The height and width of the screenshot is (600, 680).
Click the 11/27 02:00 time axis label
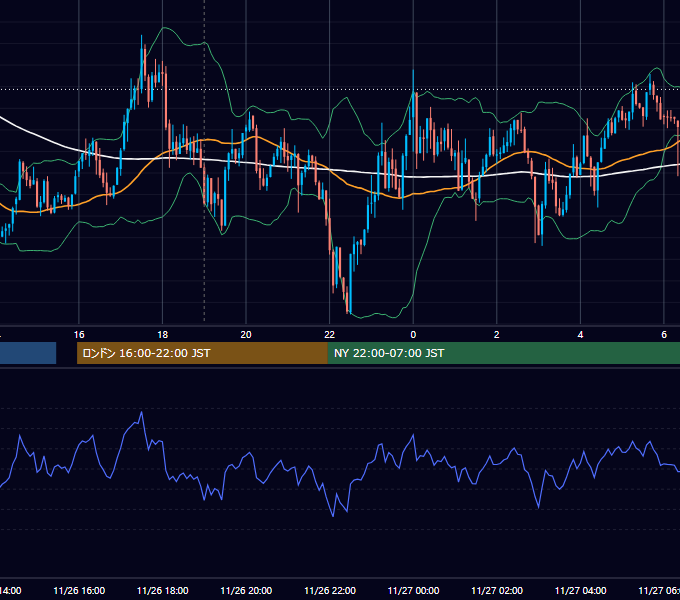tap(497, 591)
